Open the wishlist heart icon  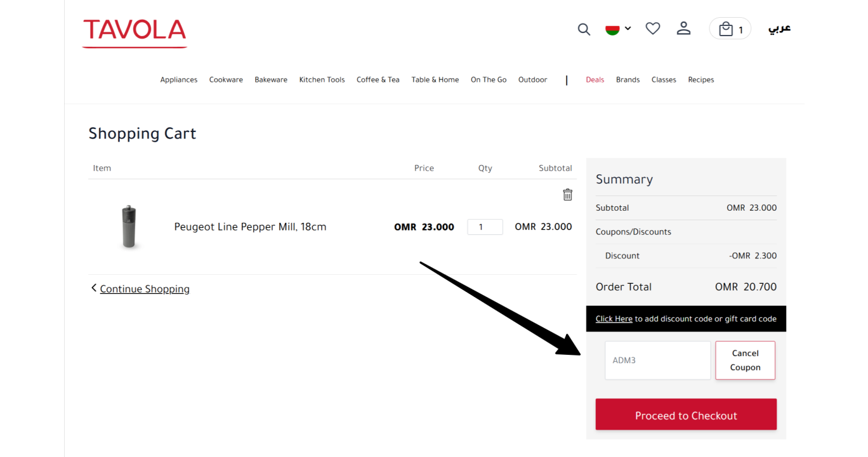(653, 29)
